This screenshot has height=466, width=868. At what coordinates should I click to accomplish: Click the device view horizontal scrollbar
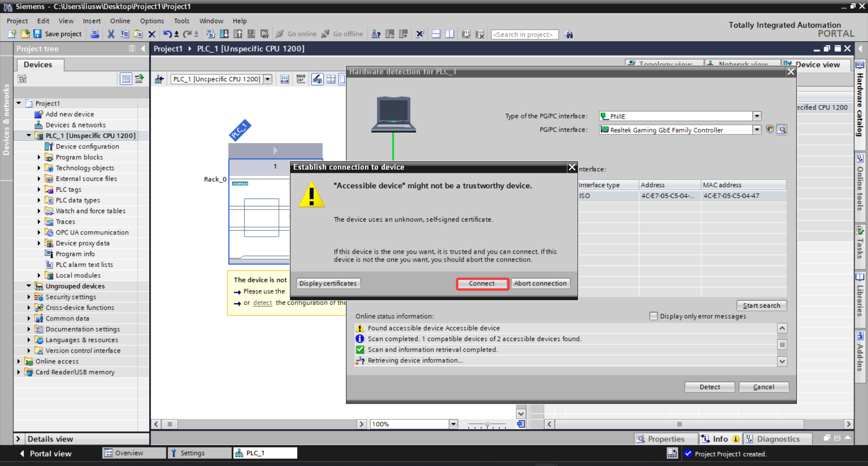(259, 424)
